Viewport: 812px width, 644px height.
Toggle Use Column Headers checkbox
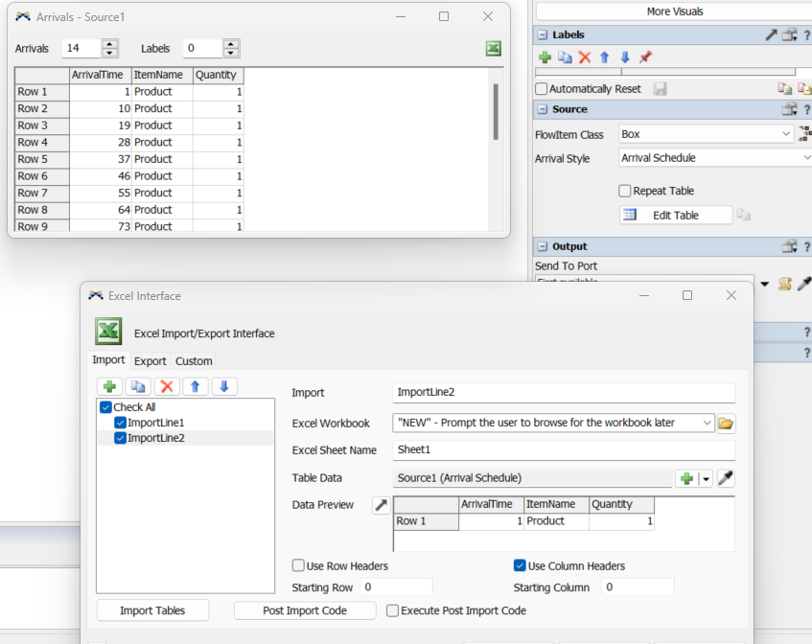[520, 565]
